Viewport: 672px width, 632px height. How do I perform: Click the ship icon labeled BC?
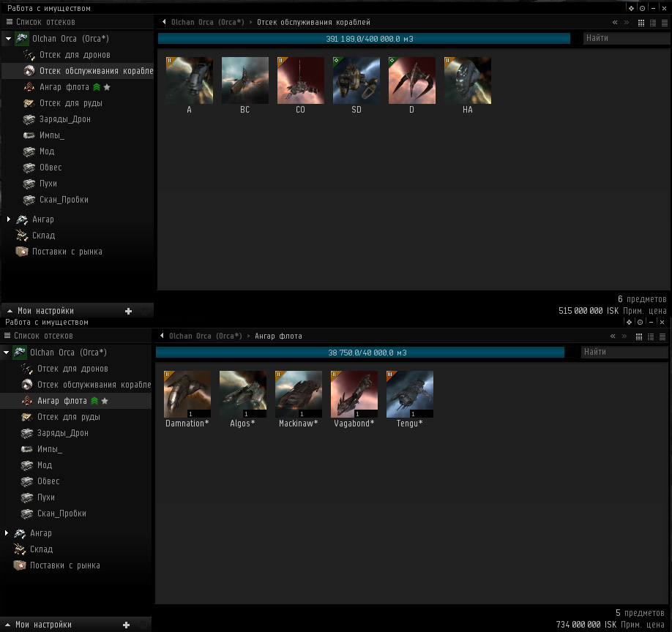[245, 80]
